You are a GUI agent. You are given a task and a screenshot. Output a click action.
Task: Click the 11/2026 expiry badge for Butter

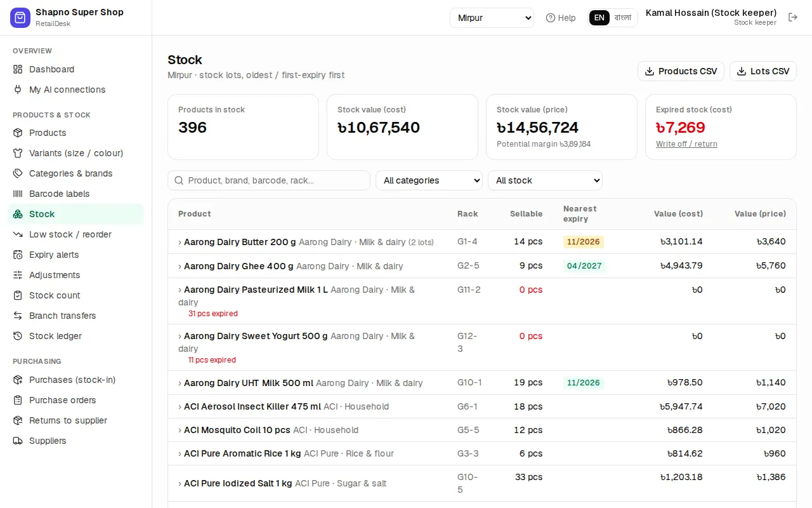pyautogui.click(x=584, y=242)
